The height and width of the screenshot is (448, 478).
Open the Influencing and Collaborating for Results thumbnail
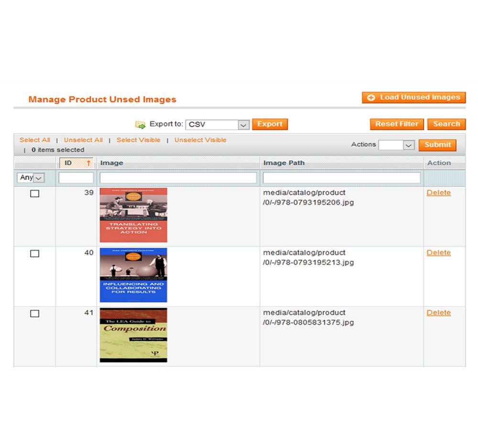click(x=133, y=275)
